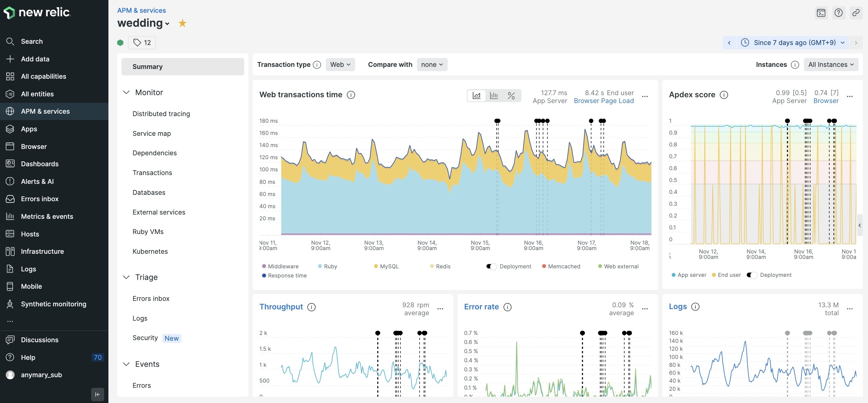Go to APM & services breadcrumb

[x=142, y=10]
